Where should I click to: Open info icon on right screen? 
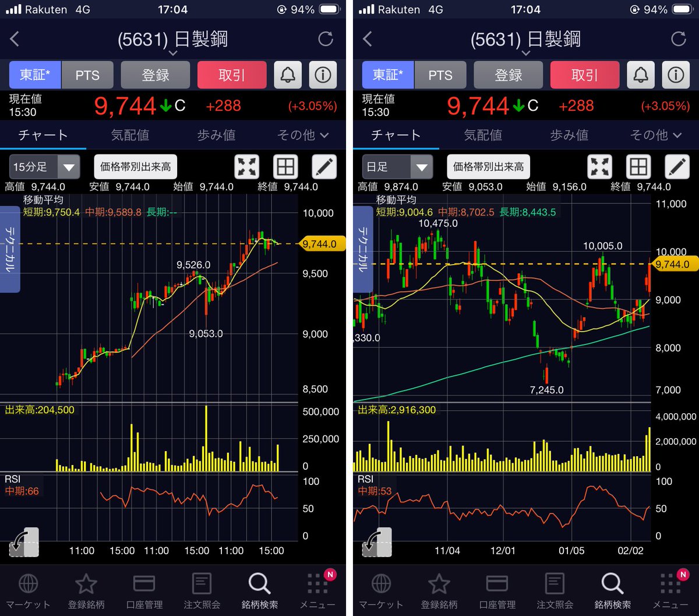click(676, 75)
